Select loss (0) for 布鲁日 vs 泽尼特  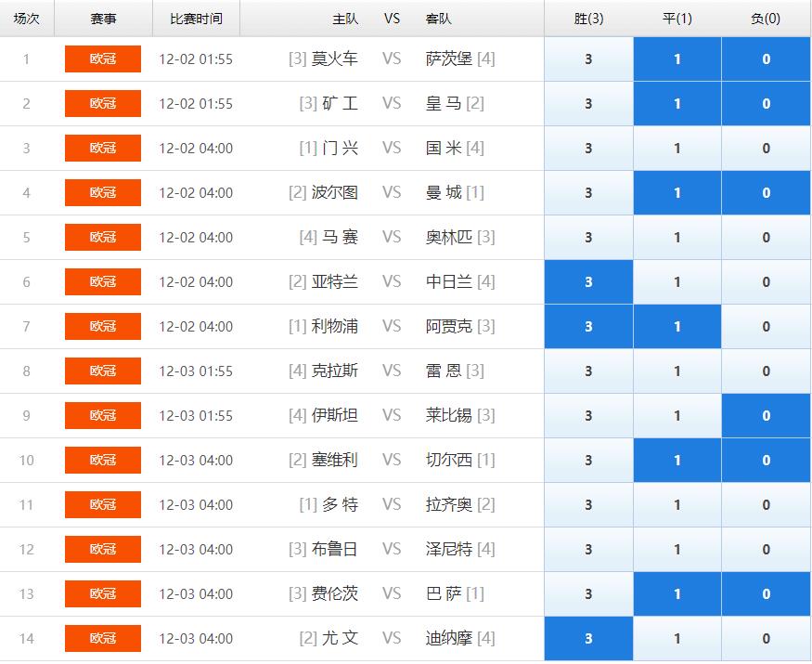766,550
